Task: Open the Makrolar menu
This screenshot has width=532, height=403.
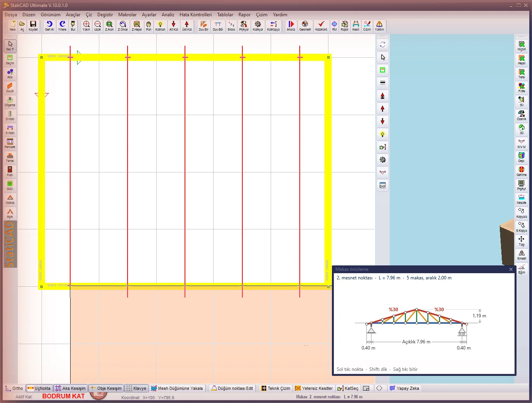Action: [127, 15]
